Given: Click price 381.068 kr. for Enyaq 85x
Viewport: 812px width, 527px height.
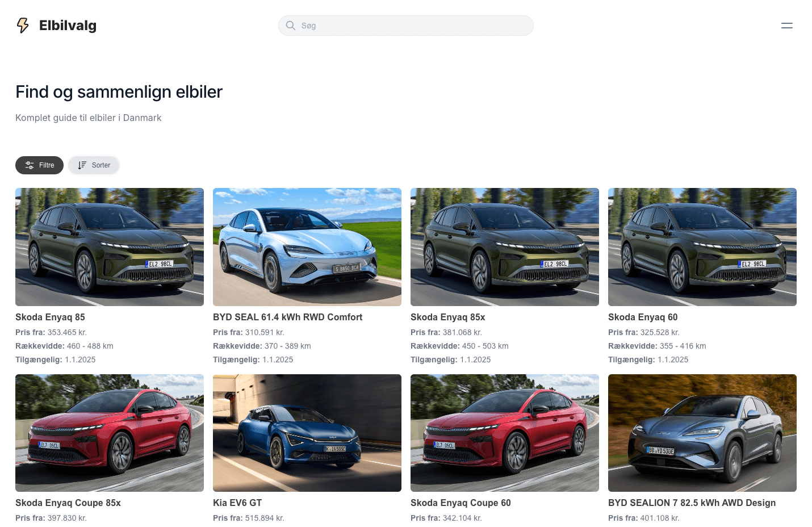Looking at the screenshot, I should click(462, 332).
